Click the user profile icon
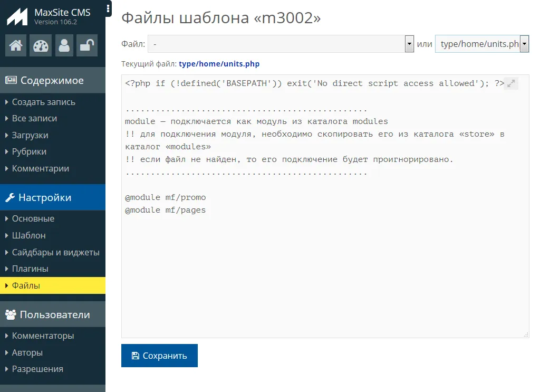The width and height of the screenshot is (540, 392). [64, 46]
